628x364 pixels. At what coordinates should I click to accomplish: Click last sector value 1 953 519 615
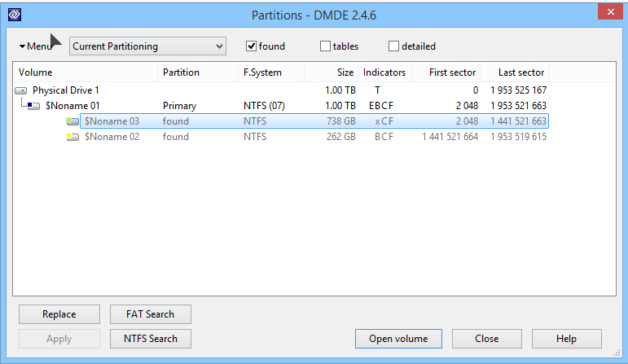518,137
